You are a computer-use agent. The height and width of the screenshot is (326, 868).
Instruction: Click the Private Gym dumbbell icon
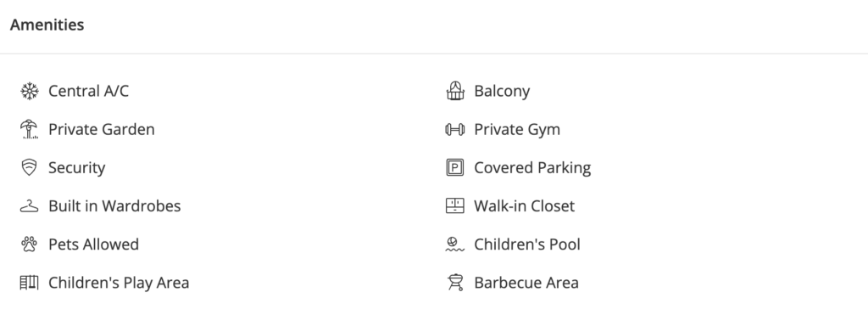[x=455, y=129]
